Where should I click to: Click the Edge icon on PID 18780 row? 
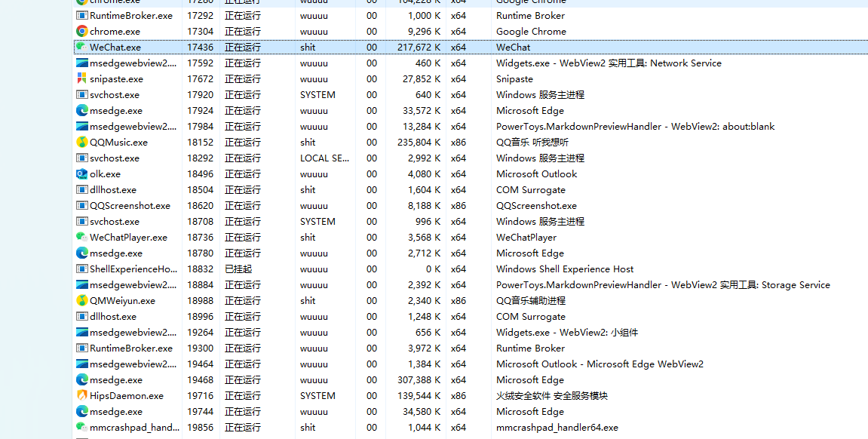click(x=82, y=253)
